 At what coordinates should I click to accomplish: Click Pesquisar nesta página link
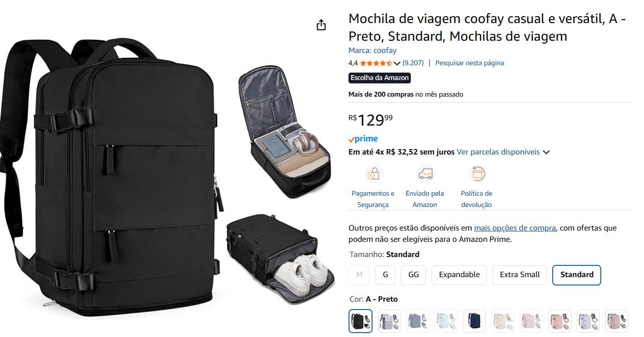tap(470, 63)
